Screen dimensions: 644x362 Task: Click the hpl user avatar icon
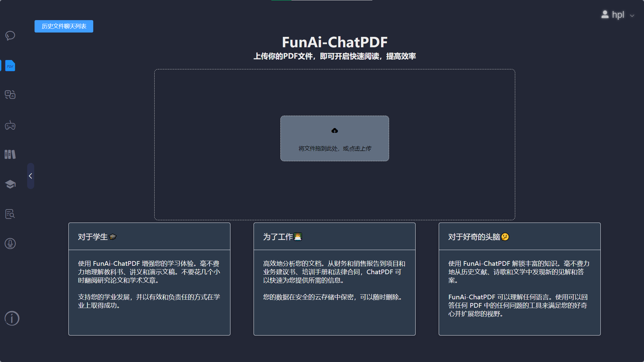[605, 14]
